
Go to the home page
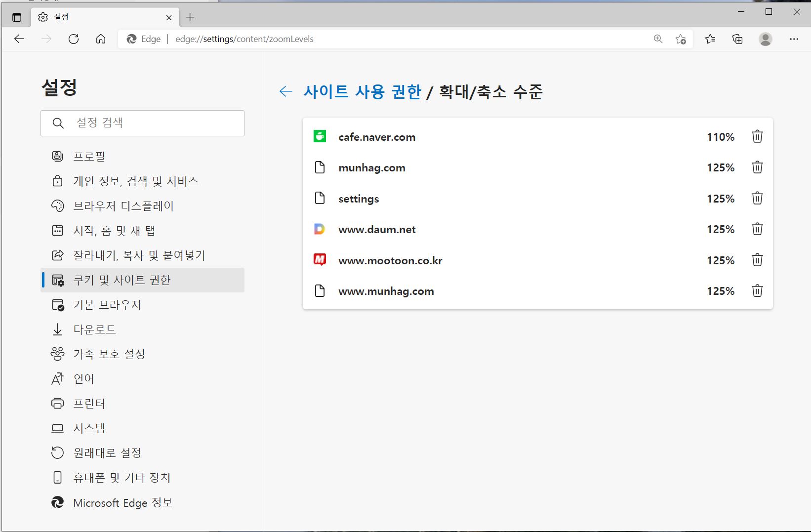click(x=101, y=39)
